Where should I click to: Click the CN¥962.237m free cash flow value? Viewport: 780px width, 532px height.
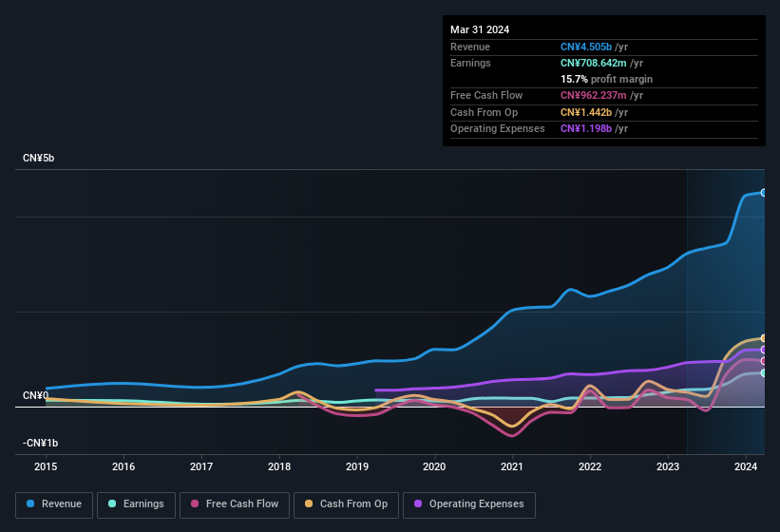594,95
